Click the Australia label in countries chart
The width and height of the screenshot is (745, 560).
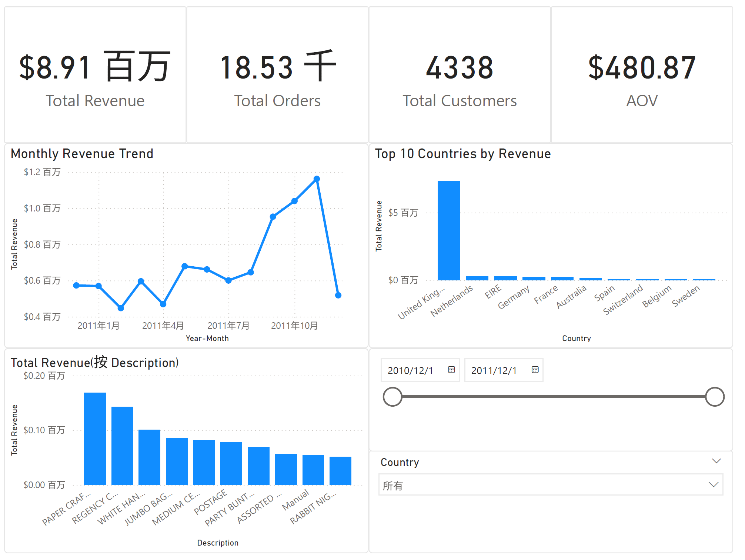tap(571, 297)
